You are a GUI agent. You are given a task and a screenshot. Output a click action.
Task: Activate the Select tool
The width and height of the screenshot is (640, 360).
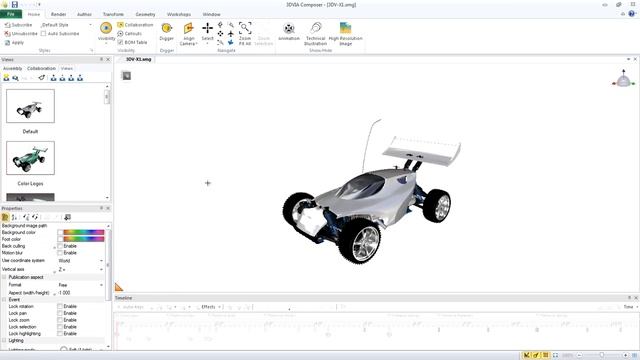tap(207, 28)
